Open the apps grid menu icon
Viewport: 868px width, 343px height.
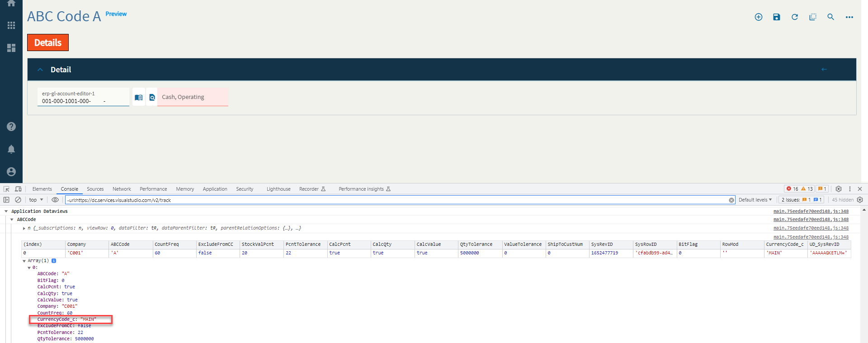pos(11,25)
